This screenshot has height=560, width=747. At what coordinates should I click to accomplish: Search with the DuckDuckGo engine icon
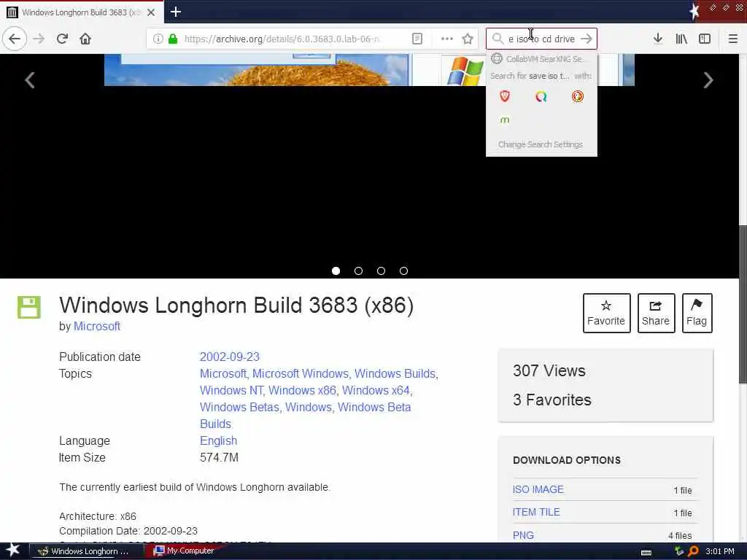(x=578, y=96)
